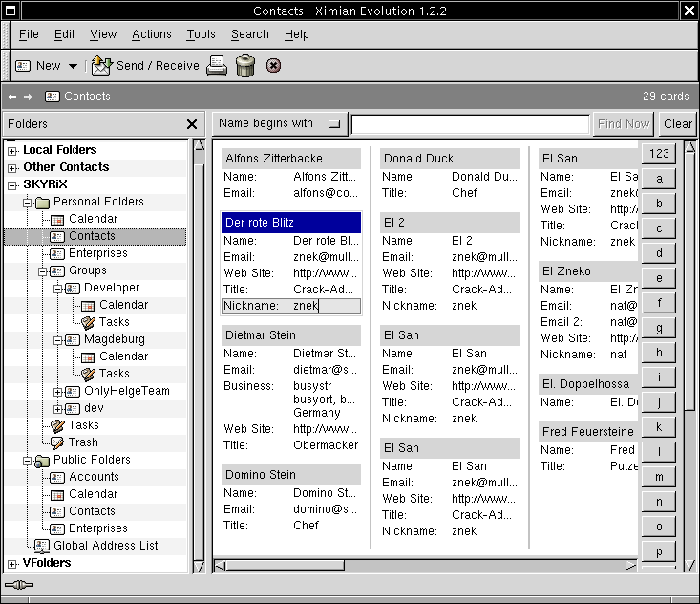Jump to contacts starting with letter d
Viewport: 700px width, 604px height.
[659, 253]
